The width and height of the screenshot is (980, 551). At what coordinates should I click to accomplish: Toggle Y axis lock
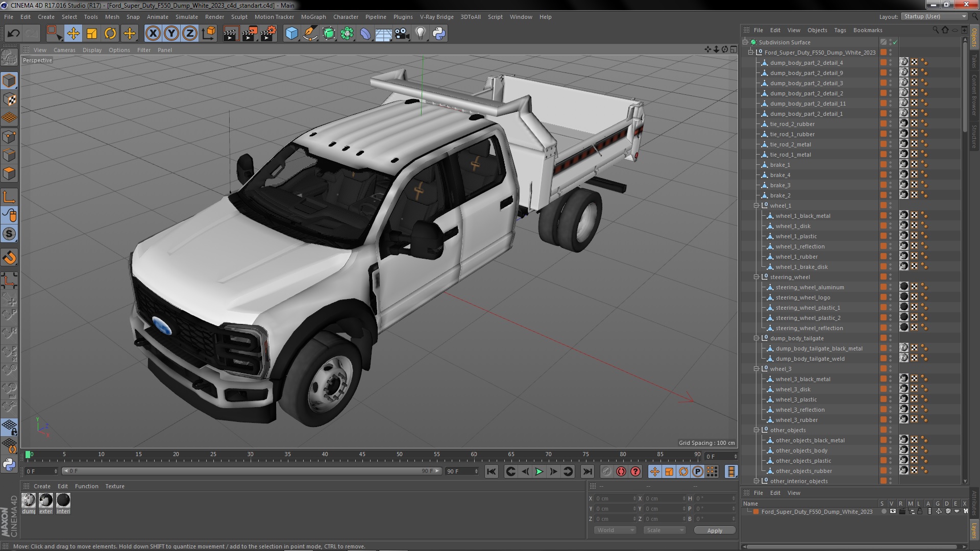[171, 34]
